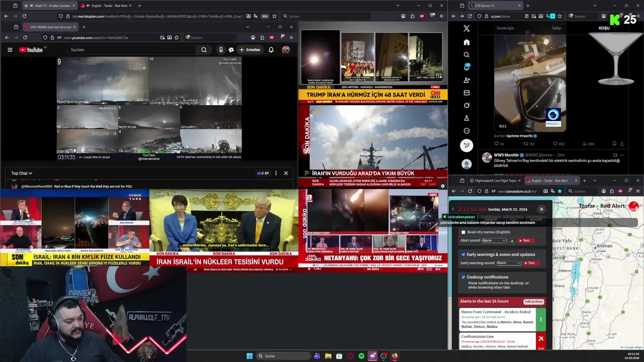
Task: Upload custom alert sound in Tzofar
Action: click(x=512, y=241)
